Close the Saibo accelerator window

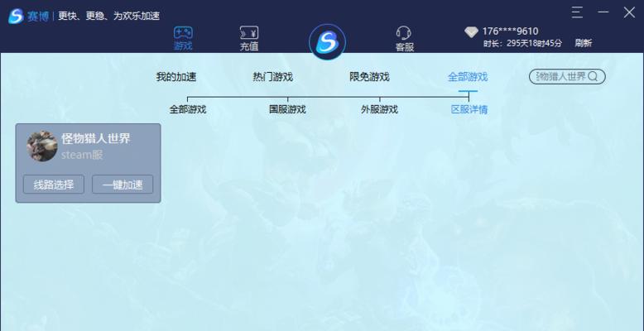pyautogui.click(x=629, y=12)
